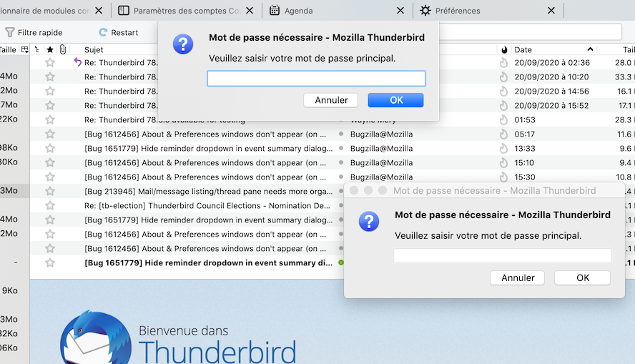Star the message dated 20/09/2020 à 15:52

[x=50, y=105]
